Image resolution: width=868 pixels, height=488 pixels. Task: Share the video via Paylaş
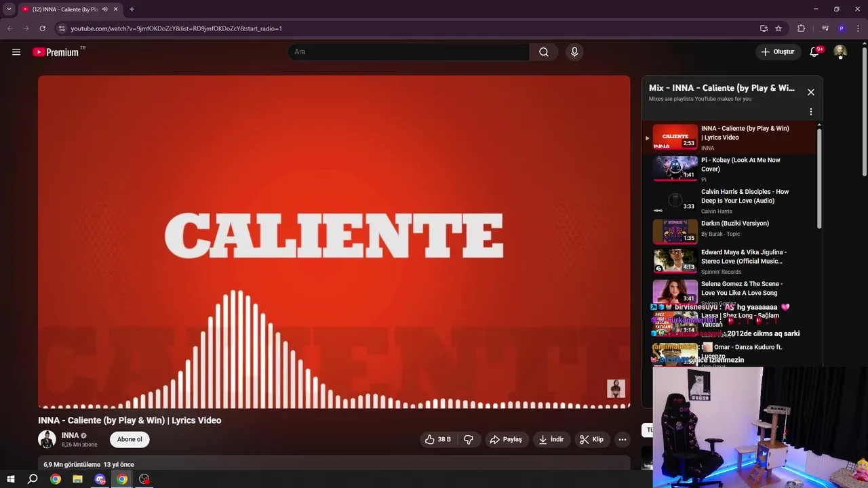[507, 439]
